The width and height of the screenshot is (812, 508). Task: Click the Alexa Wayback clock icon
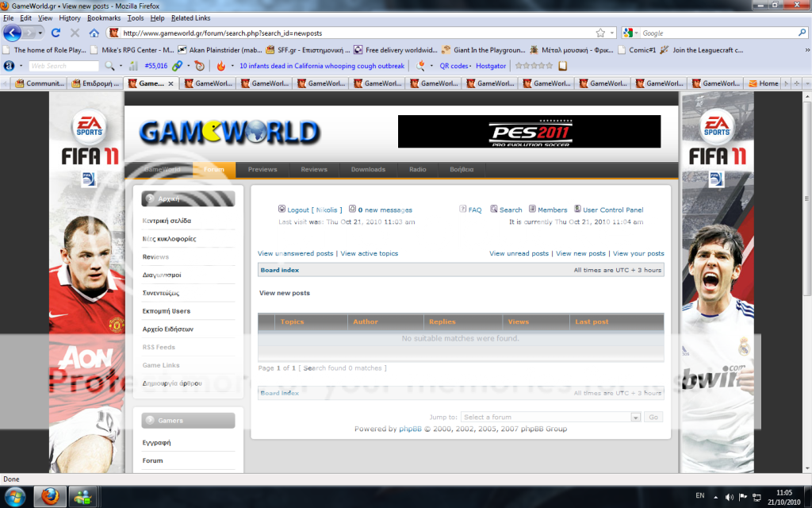(199, 66)
